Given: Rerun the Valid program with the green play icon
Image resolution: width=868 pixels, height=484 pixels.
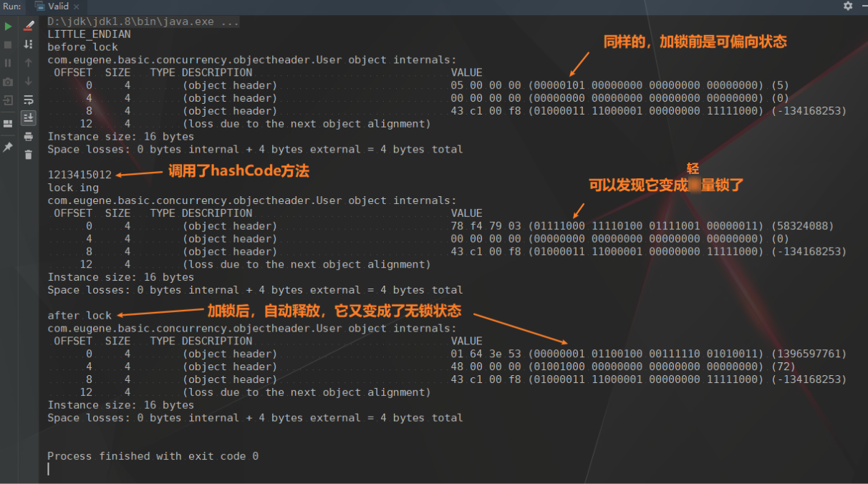Looking at the screenshot, I should tap(9, 26).
